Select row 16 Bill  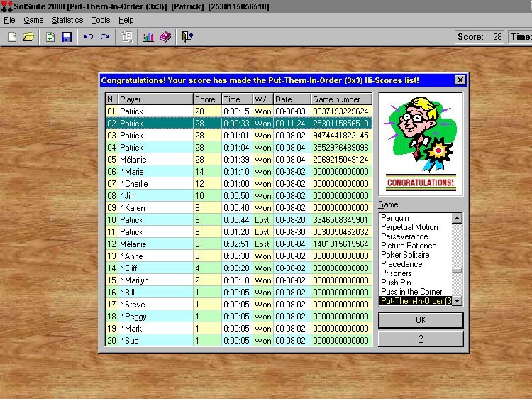(x=238, y=292)
